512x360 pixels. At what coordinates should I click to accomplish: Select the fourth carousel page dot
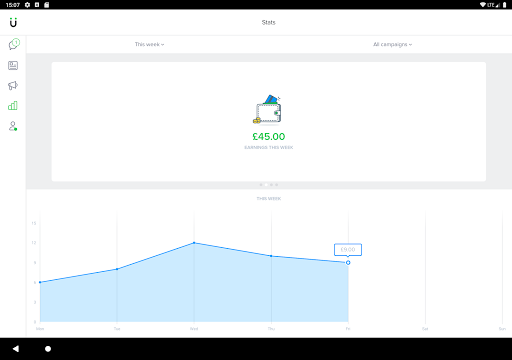pyautogui.click(x=276, y=185)
